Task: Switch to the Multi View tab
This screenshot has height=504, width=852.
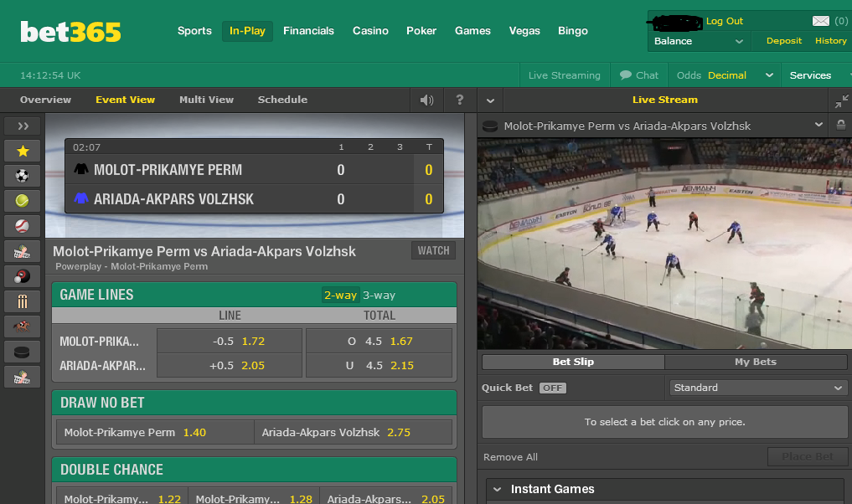Action: 206,100
